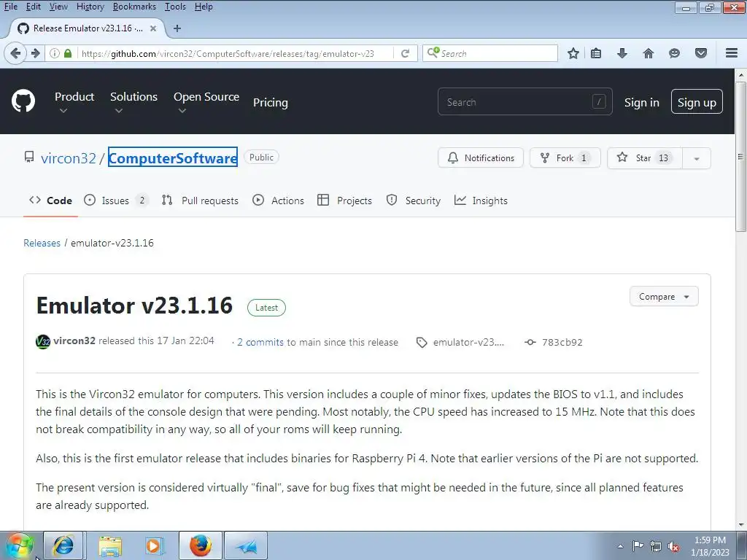Open the vircon32 owner link
This screenshot has height=560, width=747.
[x=69, y=158]
